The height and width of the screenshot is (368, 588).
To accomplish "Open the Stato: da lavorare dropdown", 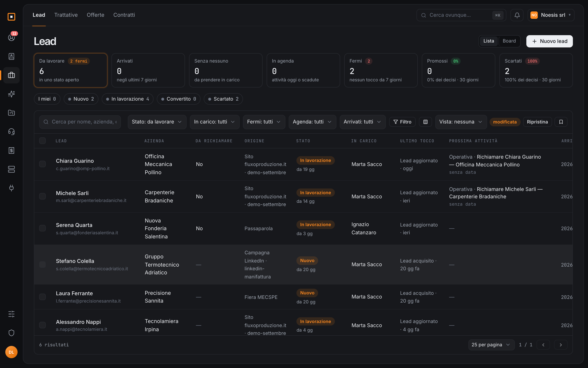I will coord(157,122).
